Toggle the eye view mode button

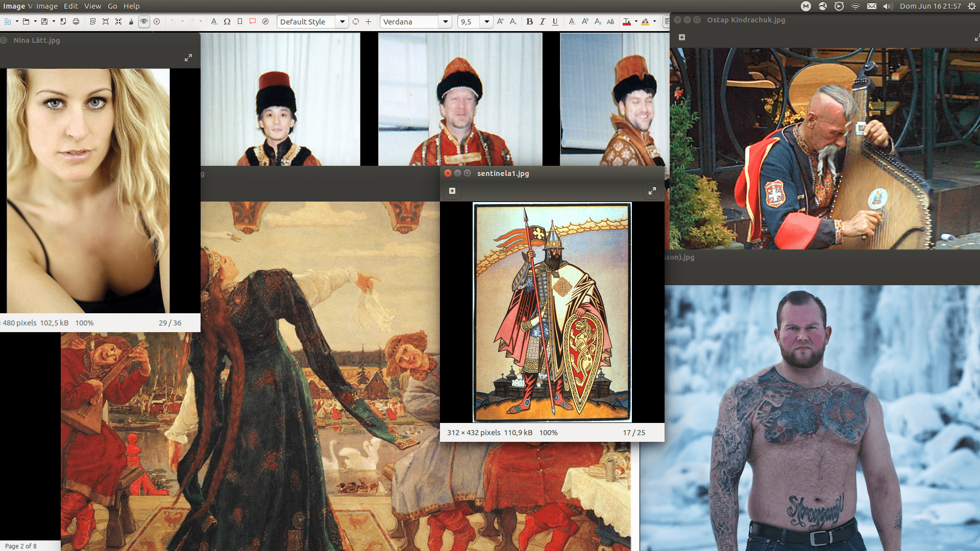coord(144,22)
